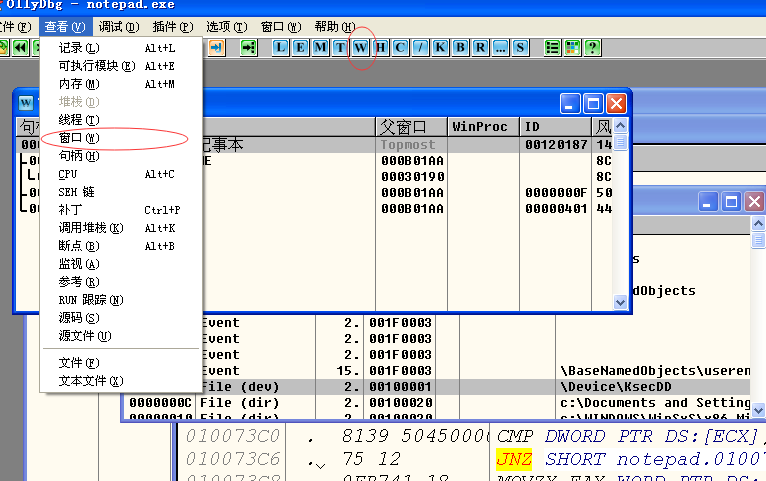
Task: Open Call stack with the K toolbar icon
Action: click(440, 47)
